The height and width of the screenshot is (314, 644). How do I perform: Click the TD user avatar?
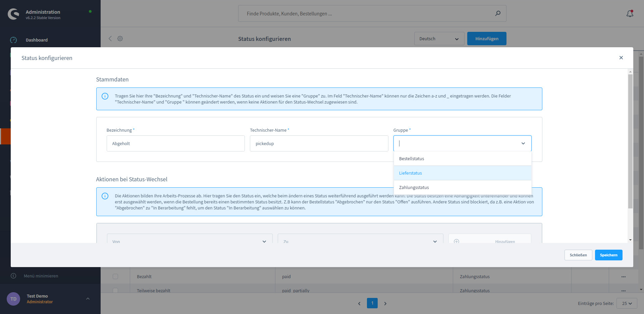(13, 299)
